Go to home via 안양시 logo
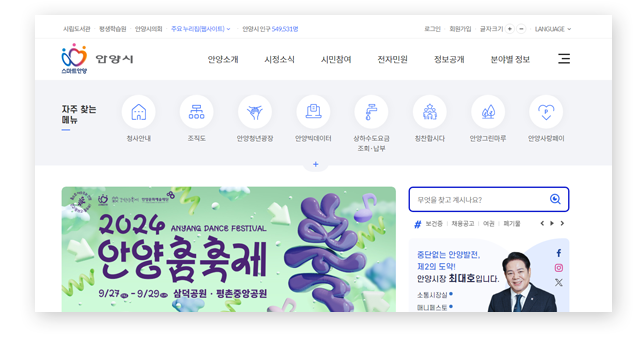The image size is (640, 362). [x=97, y=59]
